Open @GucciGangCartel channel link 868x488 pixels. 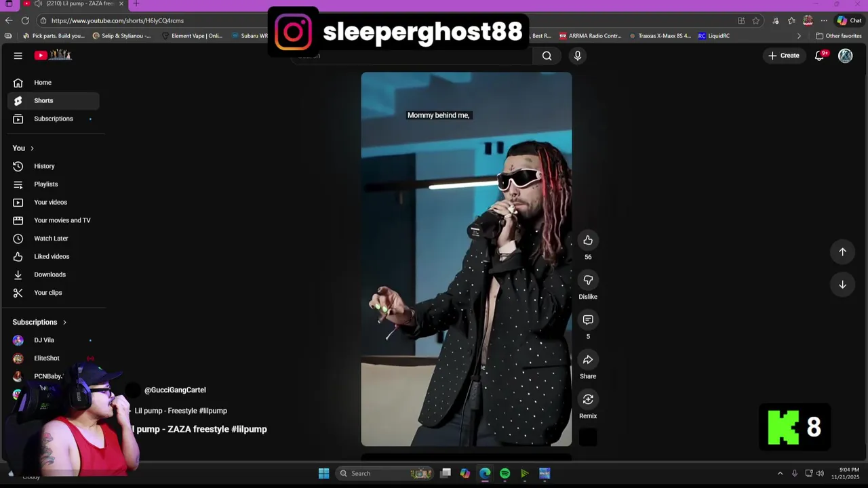point(175,390)
